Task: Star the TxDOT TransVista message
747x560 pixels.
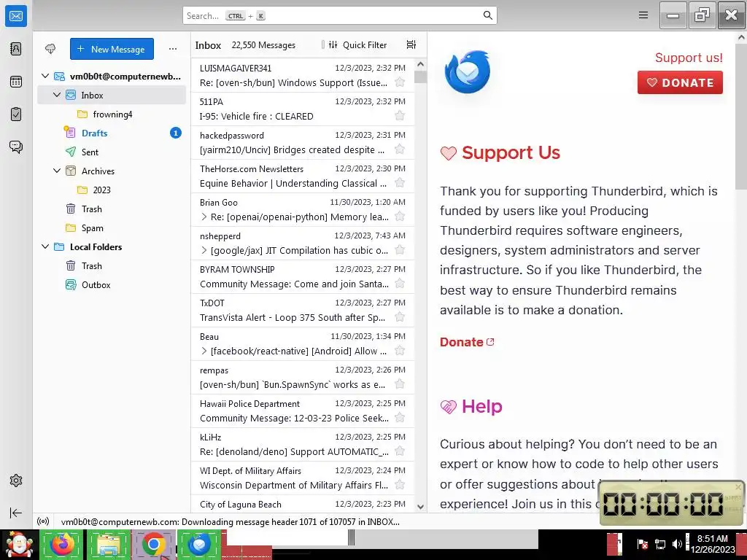Action: click(x=400, y=317)
